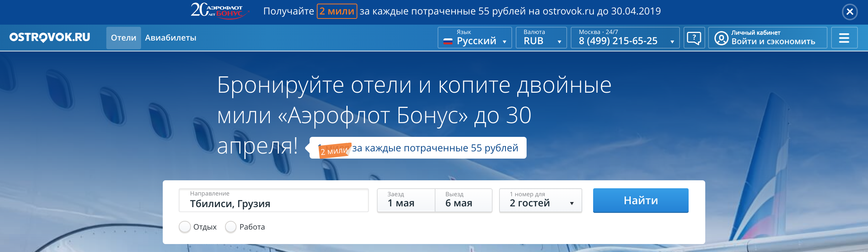Select the Отели tab
The width and height of the screenshot is (868, 252).
pyautogui.click(x=124, y=38)
